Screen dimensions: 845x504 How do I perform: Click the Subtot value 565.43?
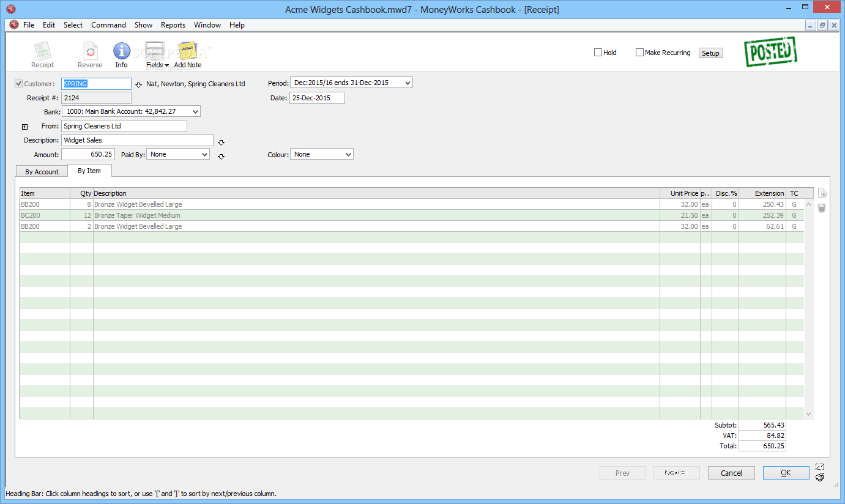pyautogui.click(x=762, y=425)
